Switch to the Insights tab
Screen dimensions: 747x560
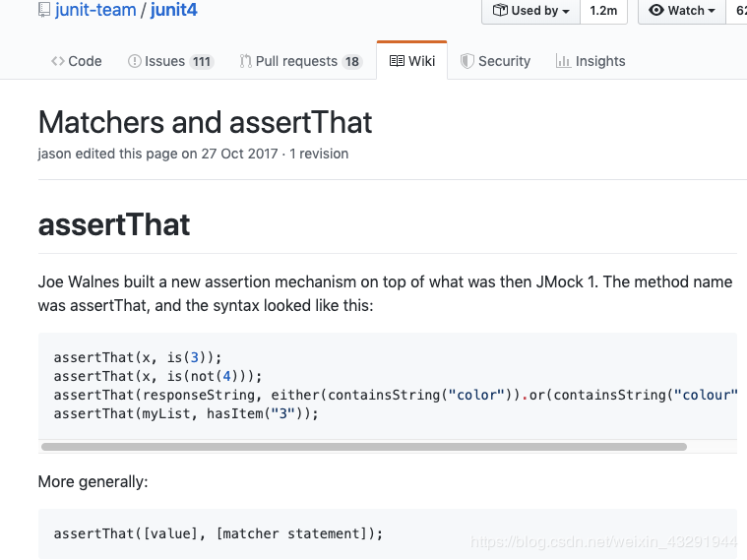(x=591, y=61)
